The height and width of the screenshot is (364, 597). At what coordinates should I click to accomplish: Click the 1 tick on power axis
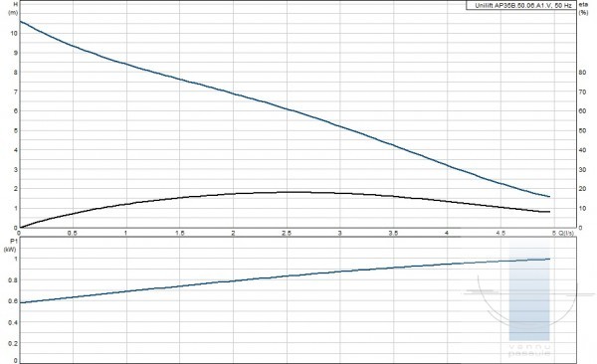click(x=16, y=259)
